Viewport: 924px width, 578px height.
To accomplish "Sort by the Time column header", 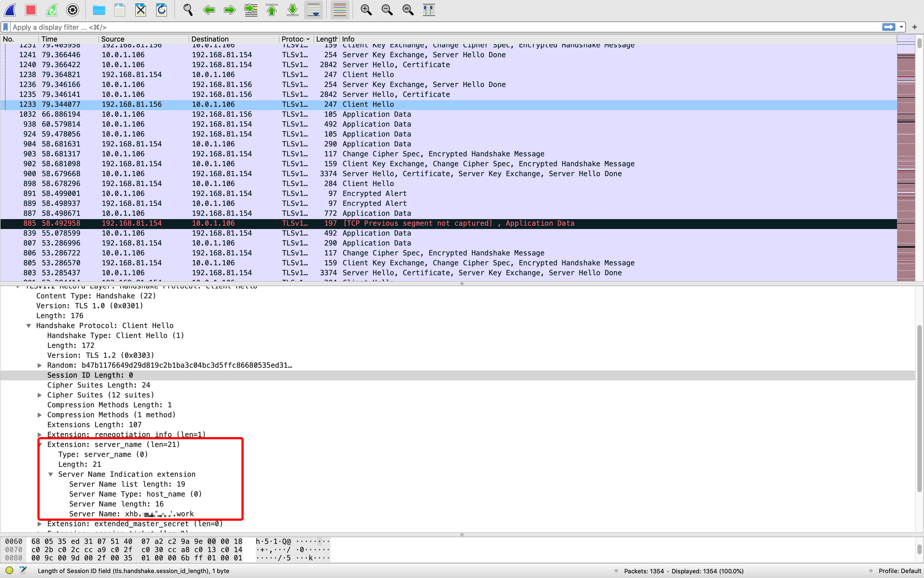I will tap(68, 39).
